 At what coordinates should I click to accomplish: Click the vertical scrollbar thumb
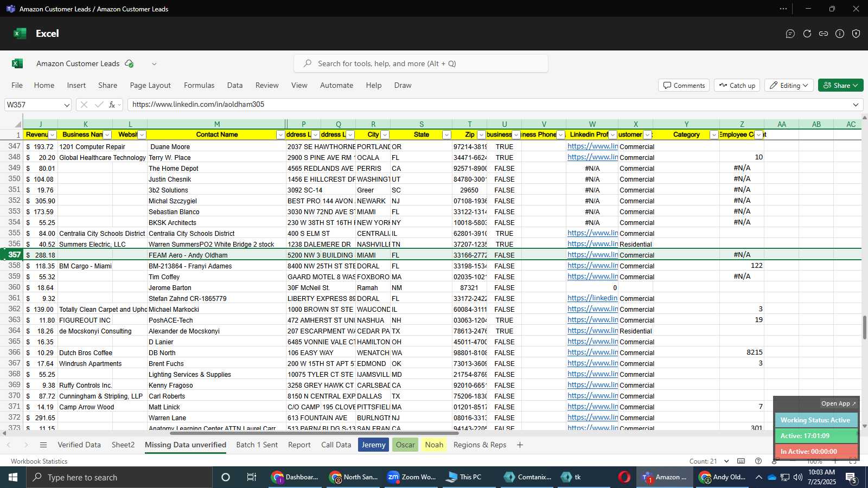[865, 326]
